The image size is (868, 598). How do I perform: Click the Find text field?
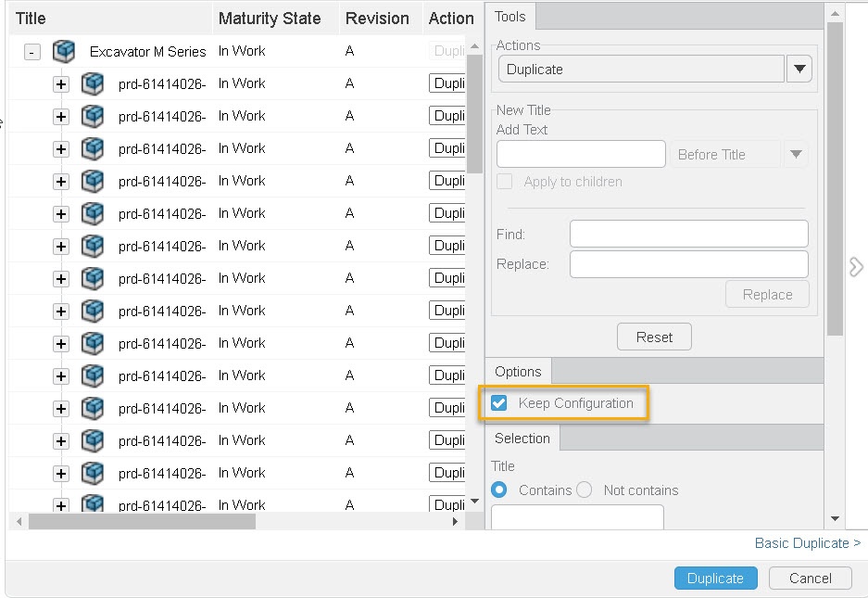pyautogui.click(x=688, y=234)
